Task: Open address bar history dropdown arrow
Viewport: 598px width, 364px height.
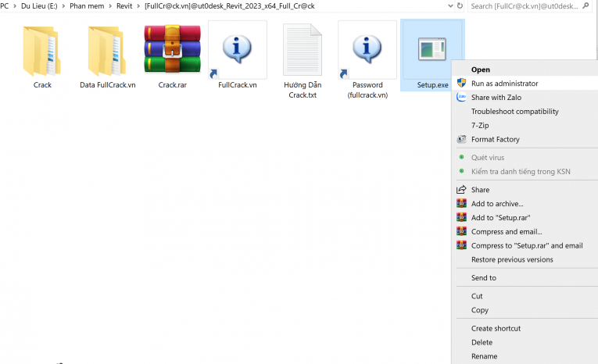Action: click(450, 5)
